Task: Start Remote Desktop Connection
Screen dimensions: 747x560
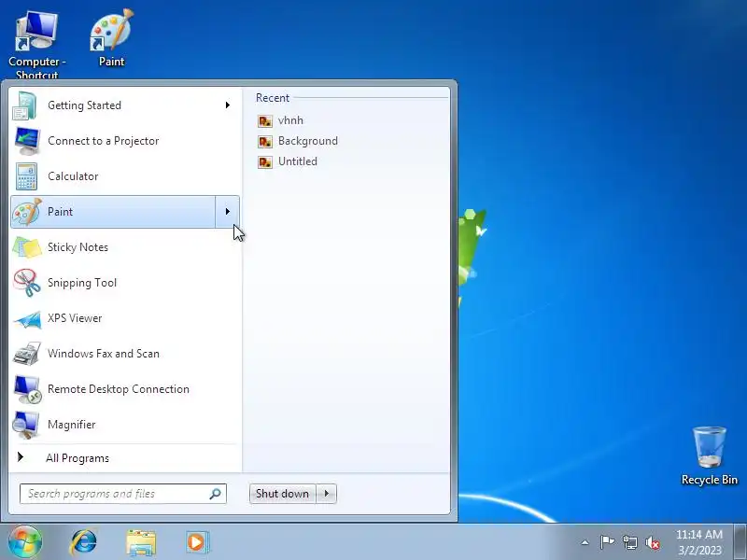Action: coord(125,389)
